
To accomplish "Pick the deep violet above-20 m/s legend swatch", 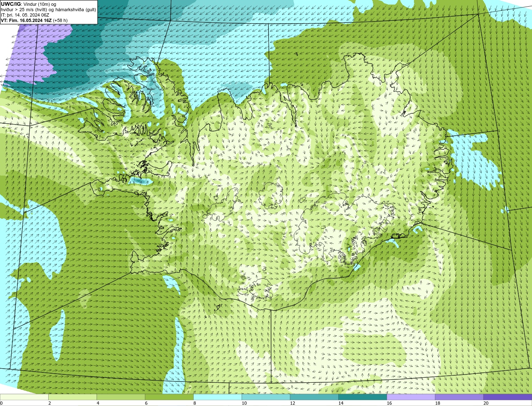I will coord(508,397).
